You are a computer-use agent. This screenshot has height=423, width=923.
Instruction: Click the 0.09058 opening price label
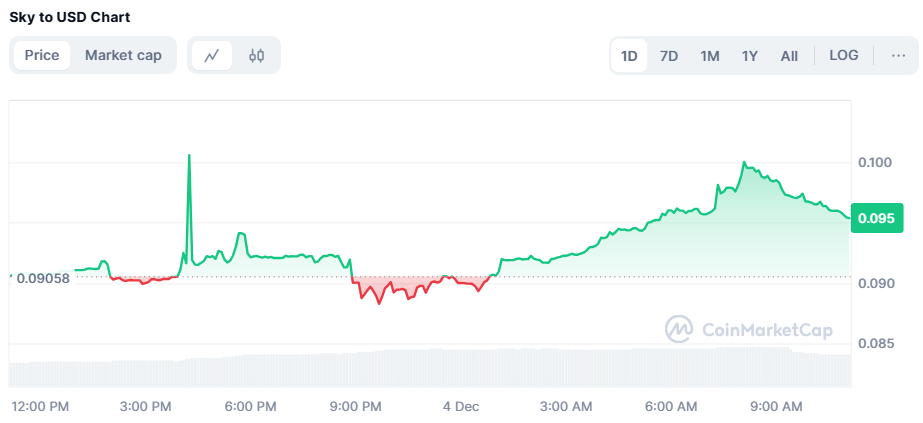click(43, 277)
